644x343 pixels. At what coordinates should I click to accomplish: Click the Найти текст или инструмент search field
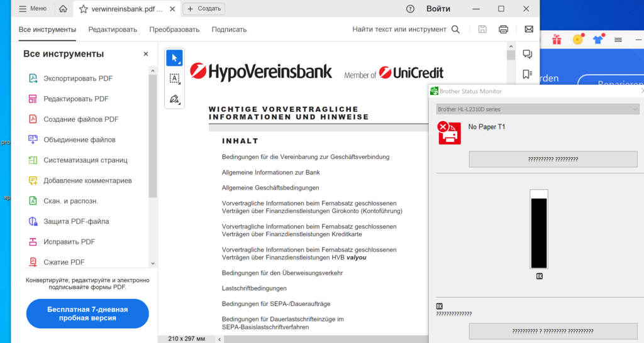pyautogui.click(x=399, y=30)
